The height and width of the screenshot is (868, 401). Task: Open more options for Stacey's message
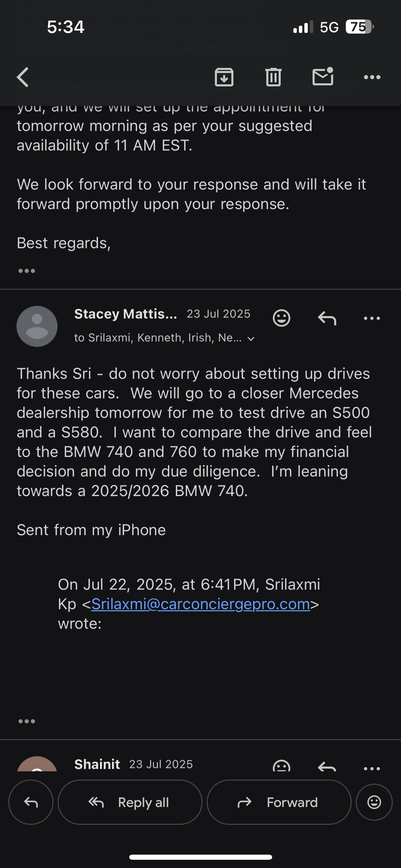coord(372,318)
